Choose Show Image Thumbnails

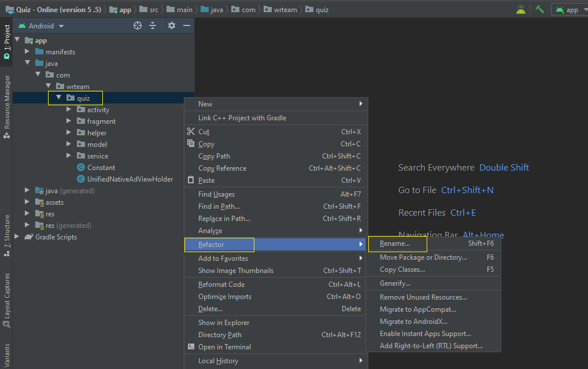coord(276,271)
